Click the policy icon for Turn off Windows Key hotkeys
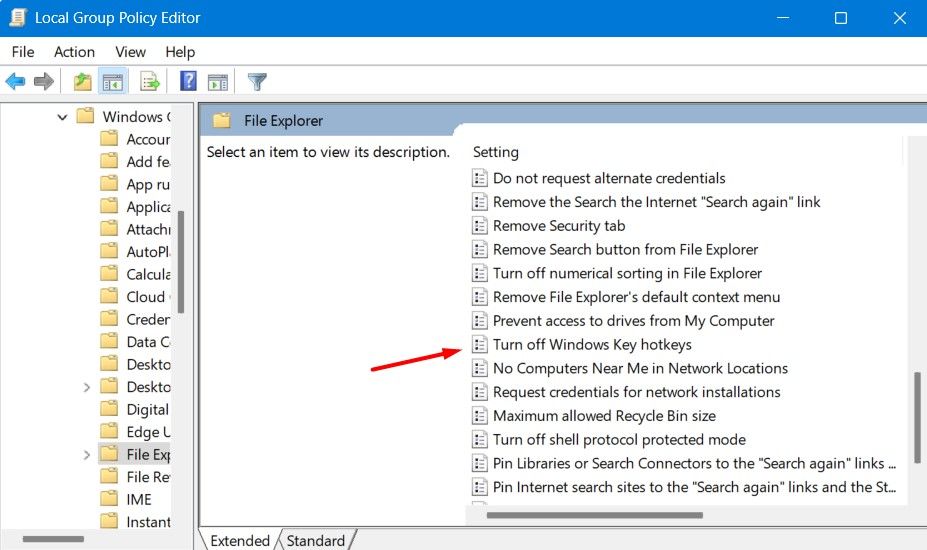Image resolution: width=927 pixels, height=550 pixels. click(479, 345)
